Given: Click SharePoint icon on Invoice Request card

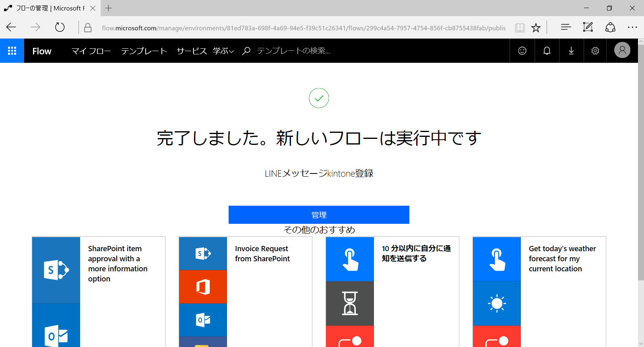Looking at the screenshot, I should pyautogui.click(x=203, y=254).
